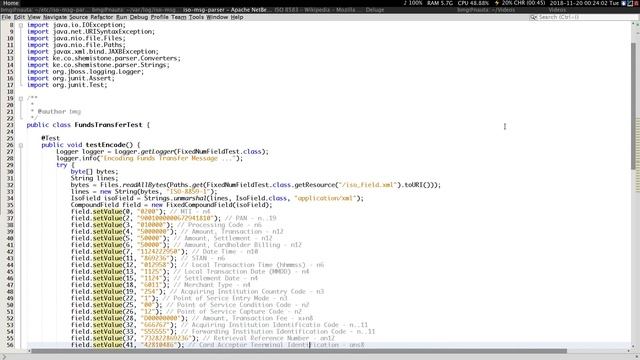Open the Refactor menu
640x360 pixels.
102,17
